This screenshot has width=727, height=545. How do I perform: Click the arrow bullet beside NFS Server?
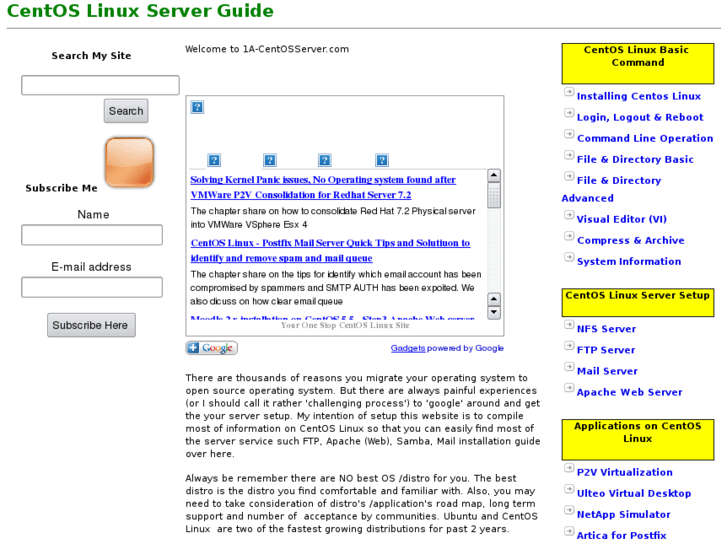(x=569, y=324)
